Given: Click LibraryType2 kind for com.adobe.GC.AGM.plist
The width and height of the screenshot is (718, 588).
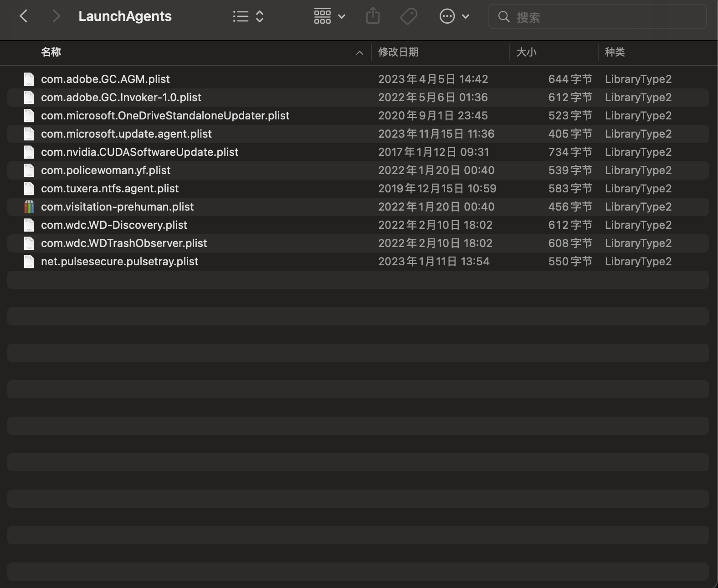Looking at the screenshot, I should (638, 79).
